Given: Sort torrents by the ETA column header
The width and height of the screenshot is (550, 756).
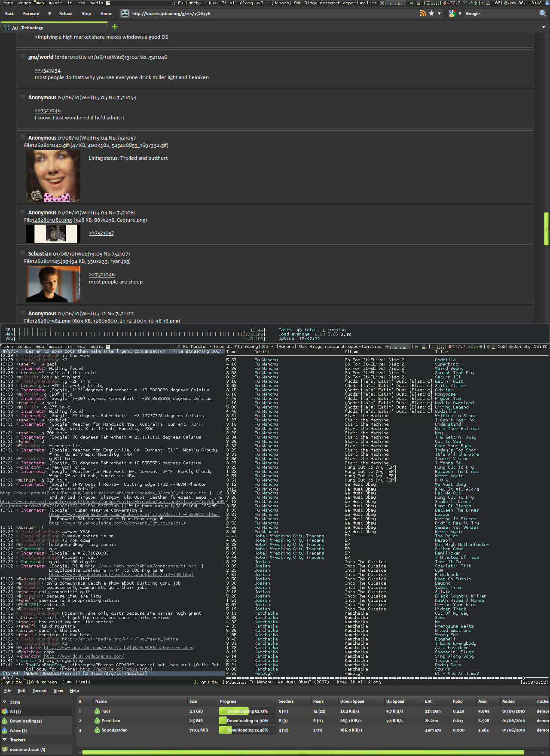Looking at the screenshot, I should click(436, 701).
